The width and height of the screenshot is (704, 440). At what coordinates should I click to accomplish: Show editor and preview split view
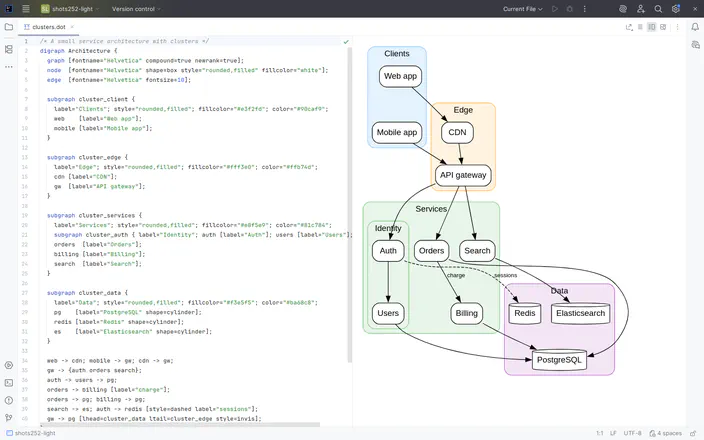651,27
